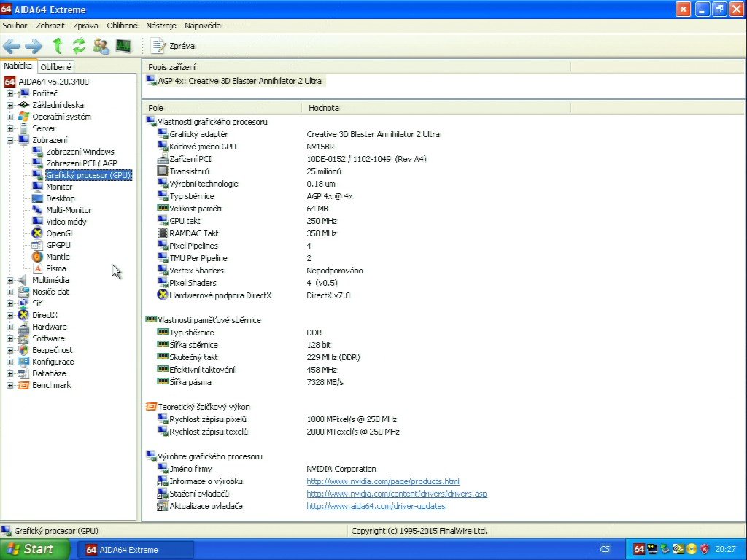This screenshot has width=747, height=560.
Task: Expand the Server node
Action: coord(10,128)
